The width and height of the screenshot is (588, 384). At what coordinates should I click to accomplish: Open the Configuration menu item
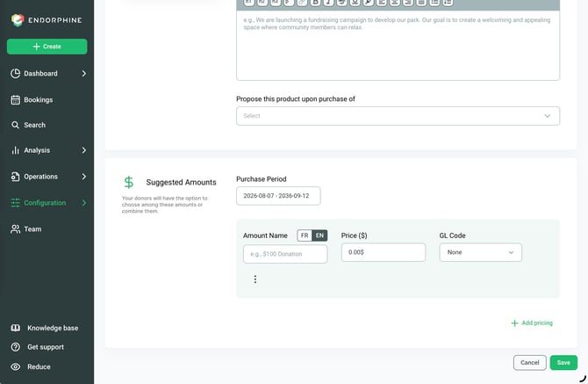pyautogui.click(x=47, y=203)
